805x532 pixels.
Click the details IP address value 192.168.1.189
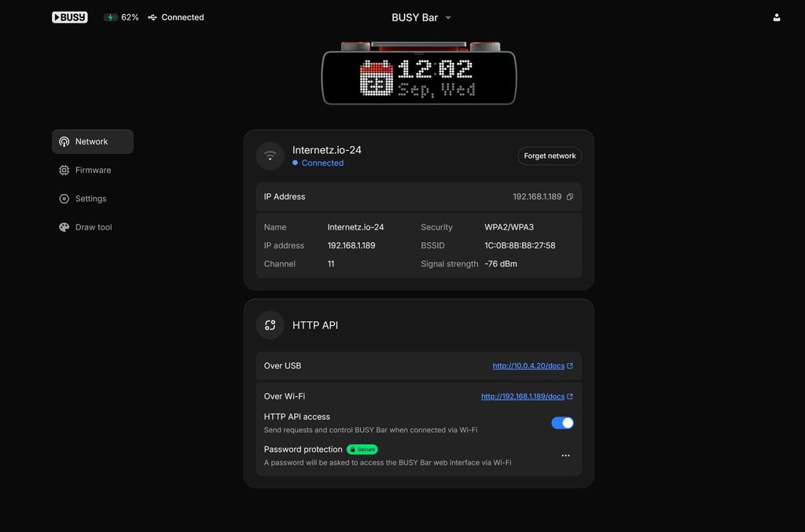coord(351,246)
